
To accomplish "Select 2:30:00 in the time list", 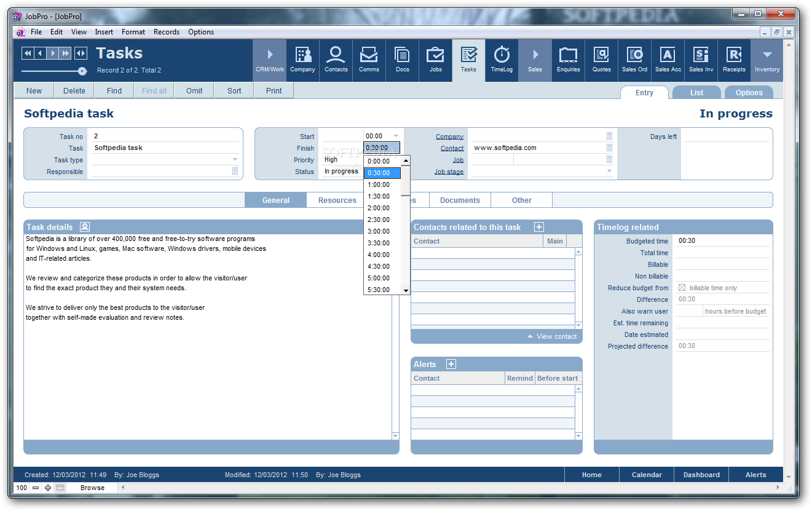I will pyautogui.click(x=382, y=220).
